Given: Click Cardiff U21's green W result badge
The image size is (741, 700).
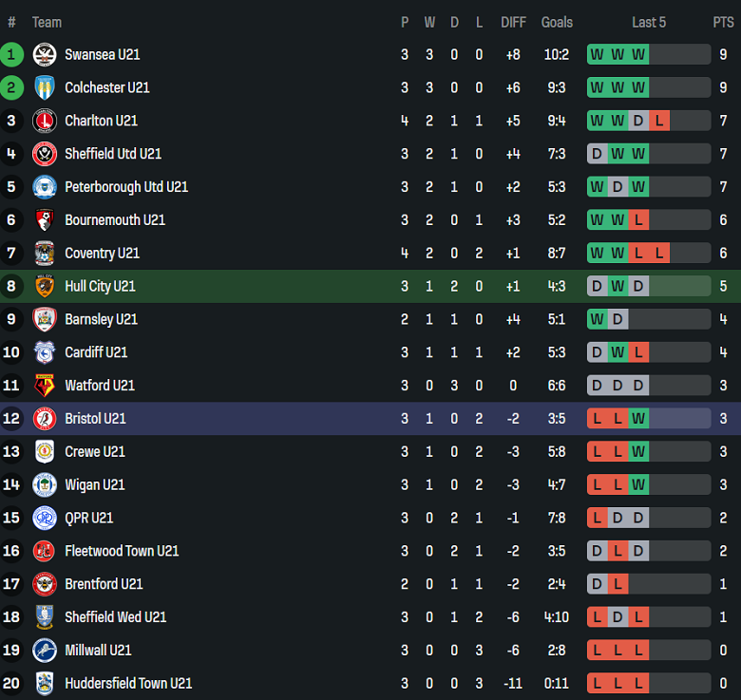Looking at the screenshot, I should tap(617, 352).
